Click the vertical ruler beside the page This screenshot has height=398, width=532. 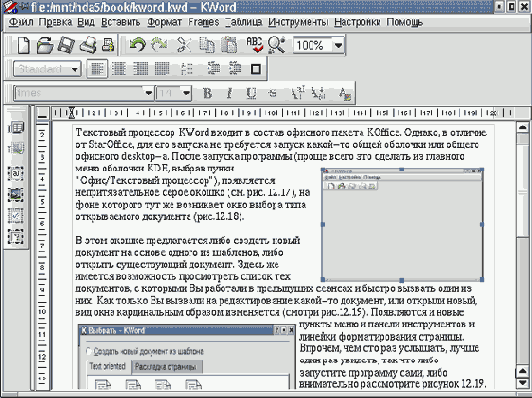click(x=42, y=256)
